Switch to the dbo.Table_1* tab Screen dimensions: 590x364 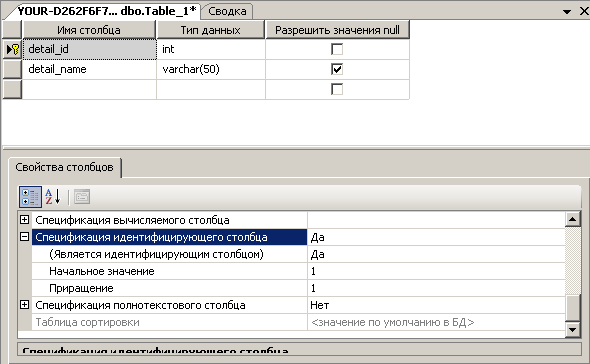tap(107, 11)
